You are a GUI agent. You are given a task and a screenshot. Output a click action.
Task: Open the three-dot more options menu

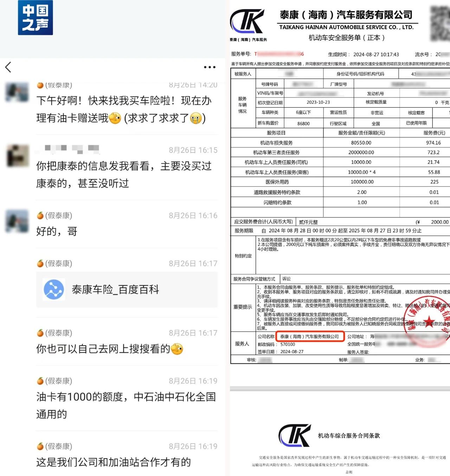tap(210, 67)
